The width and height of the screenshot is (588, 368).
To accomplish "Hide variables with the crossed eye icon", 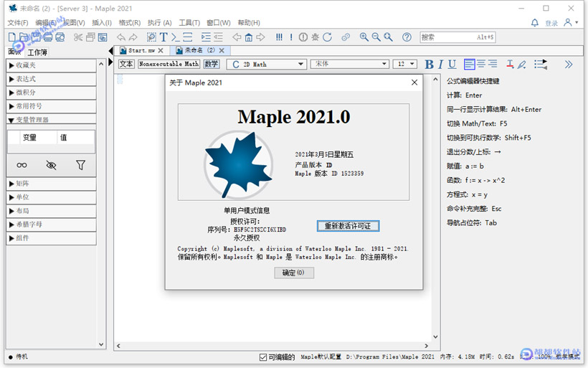I will click(51, 165).
